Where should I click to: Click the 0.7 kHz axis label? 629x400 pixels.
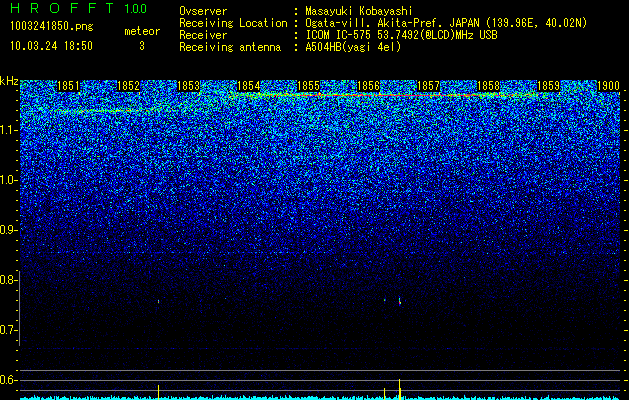(x=7, y=330)
